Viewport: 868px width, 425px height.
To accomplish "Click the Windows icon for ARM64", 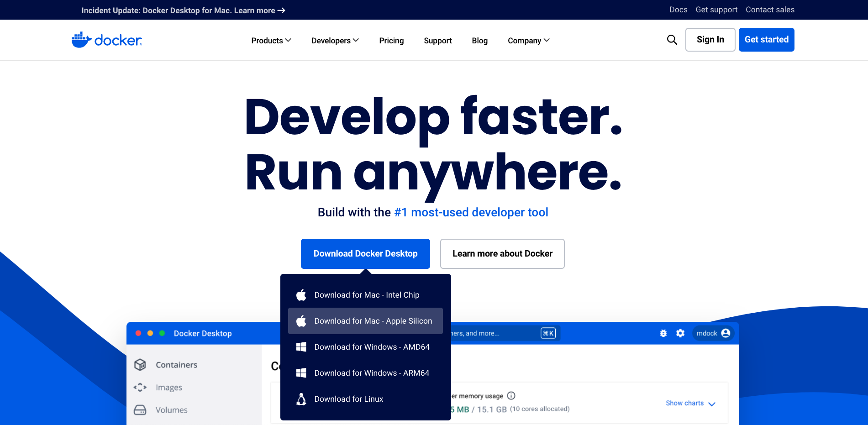I will coord(301,373).
